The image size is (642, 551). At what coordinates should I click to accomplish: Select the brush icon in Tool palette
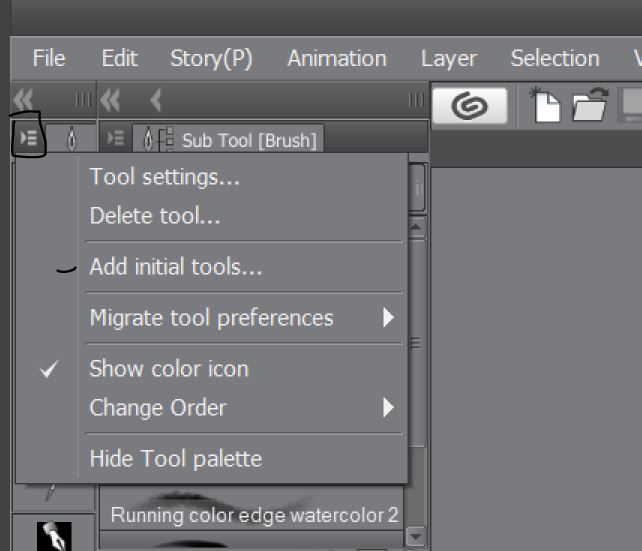tap(71, 140)
